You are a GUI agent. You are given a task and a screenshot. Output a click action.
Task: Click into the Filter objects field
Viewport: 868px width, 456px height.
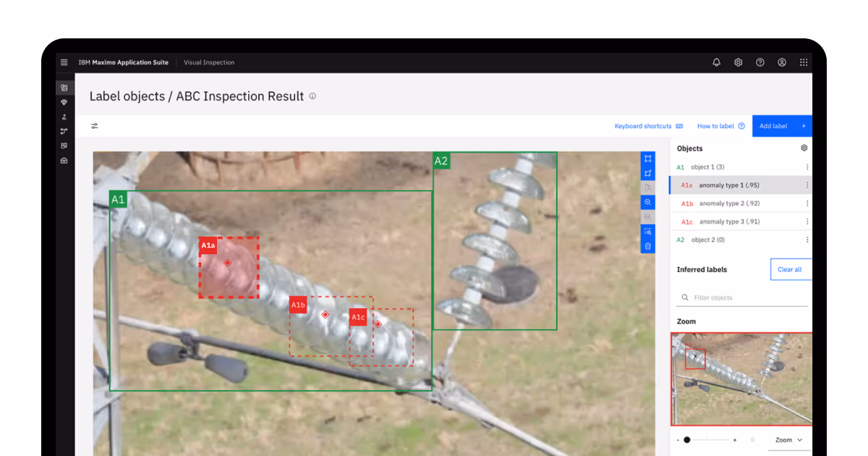742,297
